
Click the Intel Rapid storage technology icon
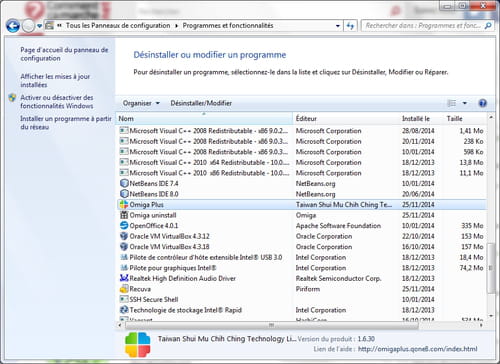pyautogui.click(x=124, y=310)
